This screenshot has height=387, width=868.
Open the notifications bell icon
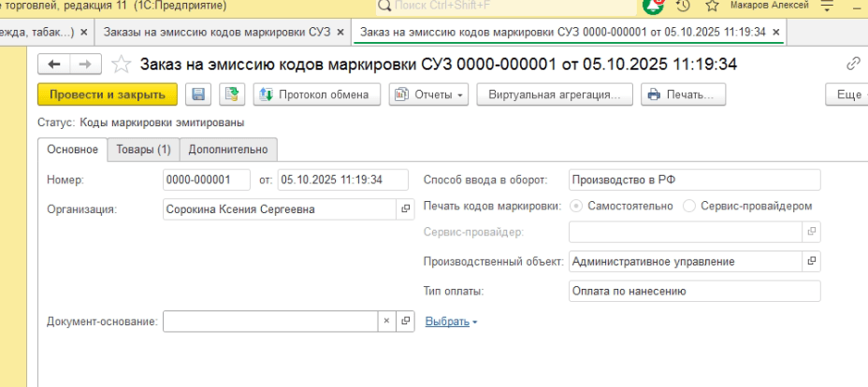(x=653, y=7)
